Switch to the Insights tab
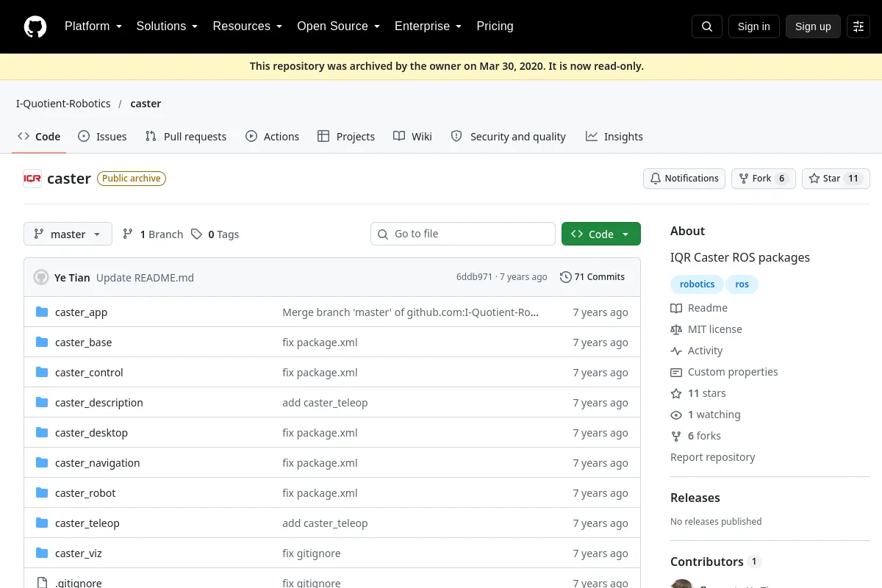Screen dimensions: 882x588 pyautogui.click(x=614, y=137)
